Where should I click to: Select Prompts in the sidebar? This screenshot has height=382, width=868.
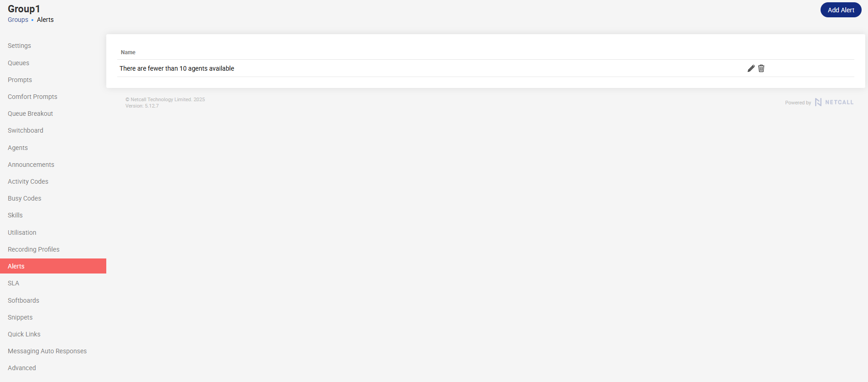coord(20,80)
